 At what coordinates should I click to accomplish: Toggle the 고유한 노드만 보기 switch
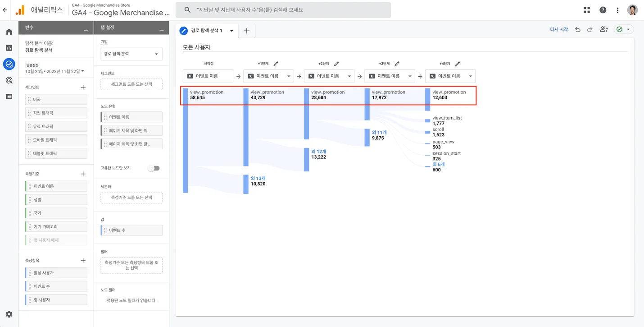154,168
